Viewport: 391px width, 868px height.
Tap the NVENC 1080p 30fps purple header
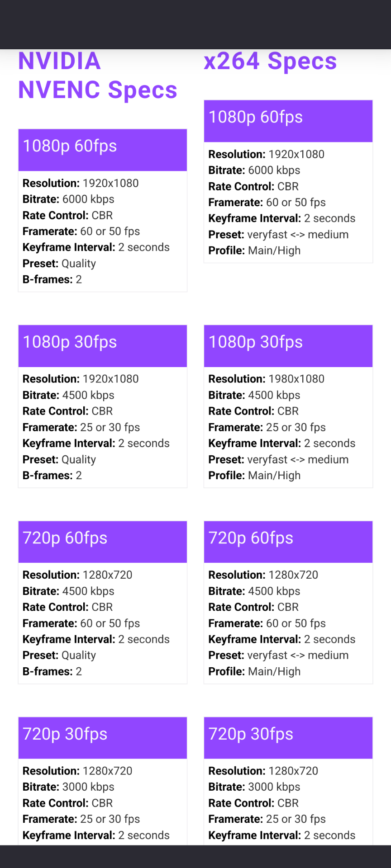pos(102,345)
